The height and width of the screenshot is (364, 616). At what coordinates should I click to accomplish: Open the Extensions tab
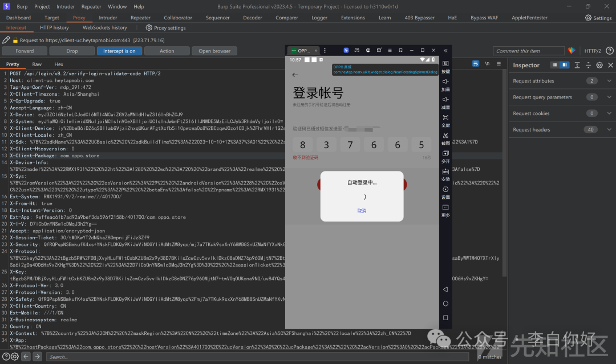[353, 18]
